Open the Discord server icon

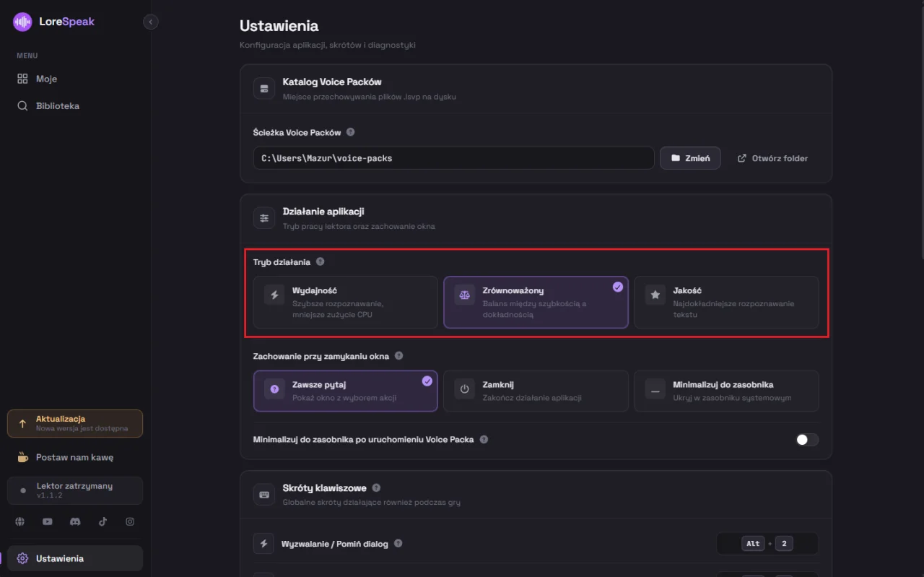(75, 521)
